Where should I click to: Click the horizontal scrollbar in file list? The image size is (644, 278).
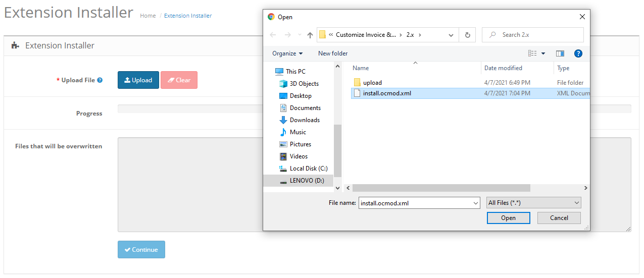[440, 188]
